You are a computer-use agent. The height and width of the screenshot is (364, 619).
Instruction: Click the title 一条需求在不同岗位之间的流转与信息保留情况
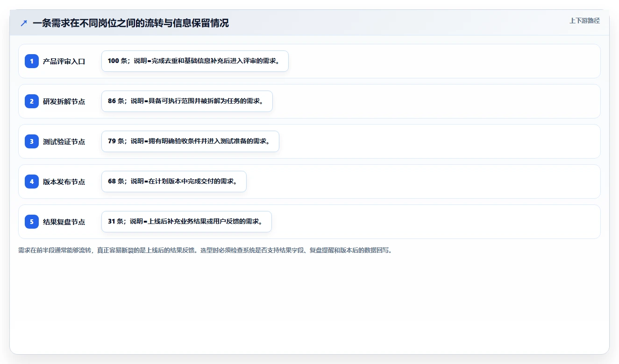point(131,23)
